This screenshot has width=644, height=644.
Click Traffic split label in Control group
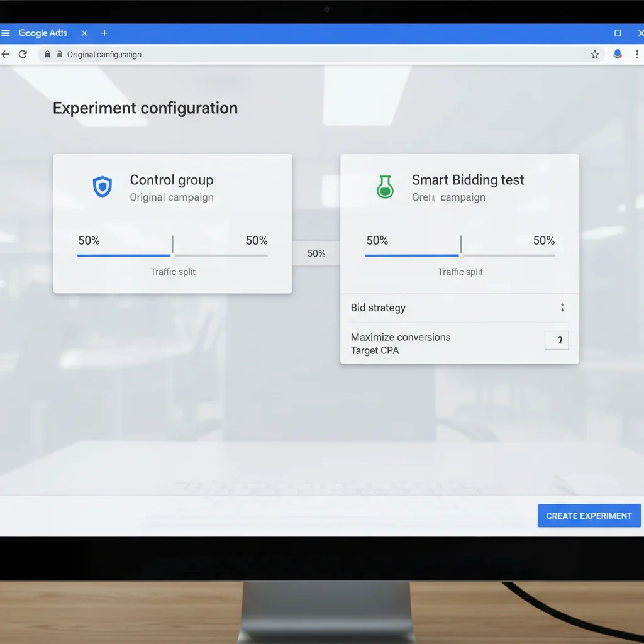tap(173, 272)
